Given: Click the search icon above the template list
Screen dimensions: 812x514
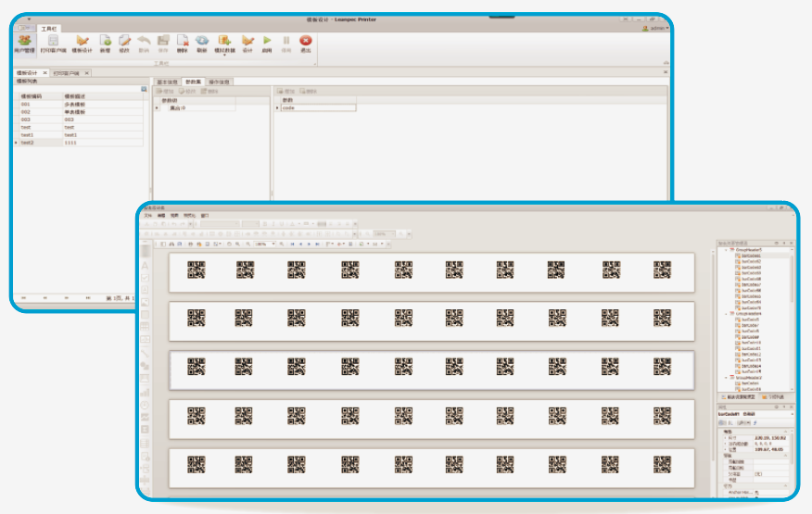Looking at the screenshot, I should [144, 90].
